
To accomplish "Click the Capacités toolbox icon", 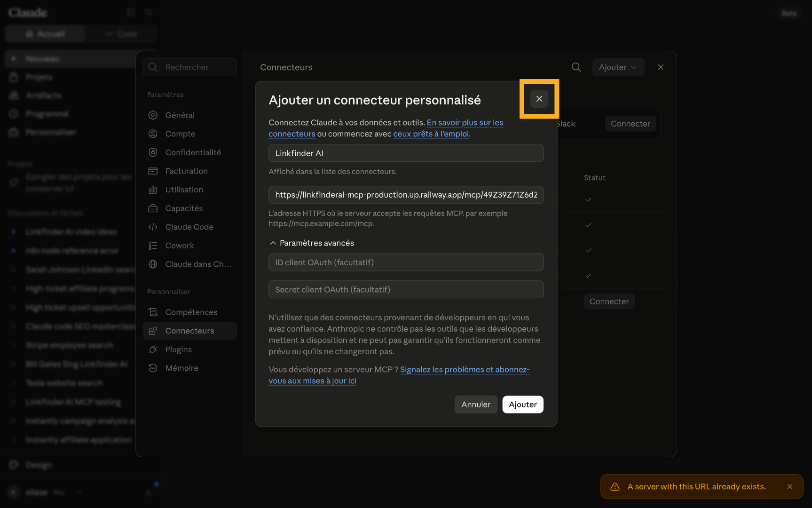I will [x=153, y=208].
